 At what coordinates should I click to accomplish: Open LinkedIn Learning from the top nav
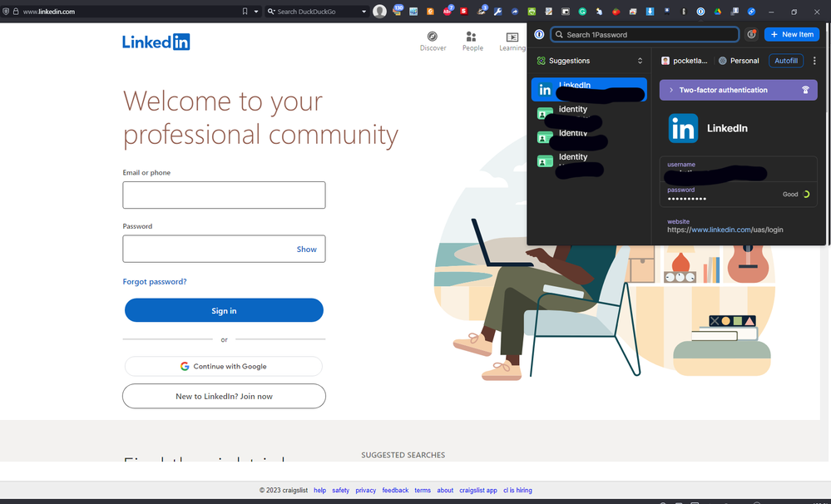pos(512,41)
